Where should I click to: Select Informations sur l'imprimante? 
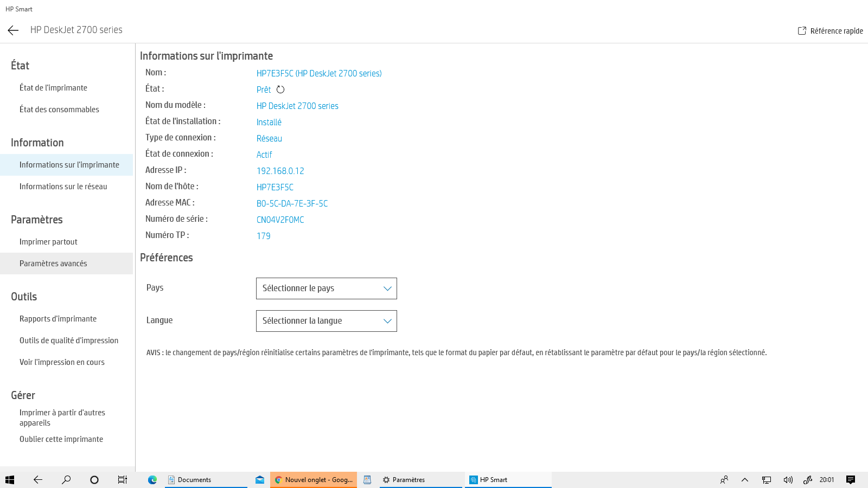66,165
